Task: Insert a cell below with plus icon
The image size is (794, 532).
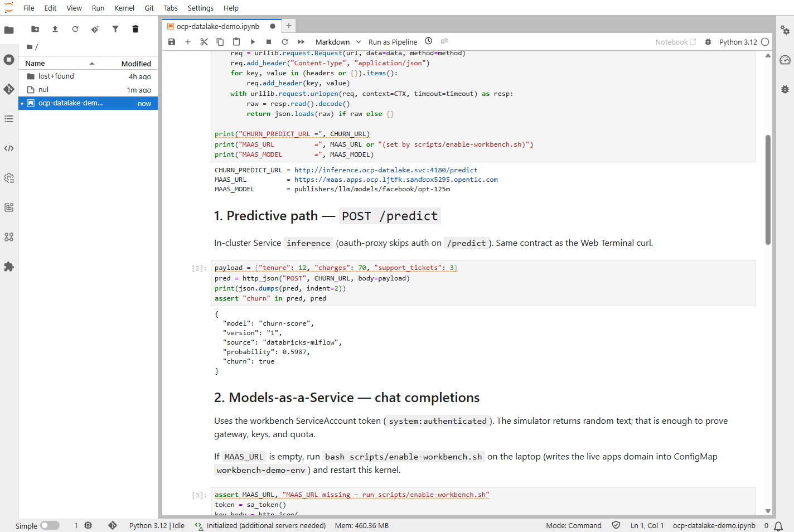Action: pos(188,42)
